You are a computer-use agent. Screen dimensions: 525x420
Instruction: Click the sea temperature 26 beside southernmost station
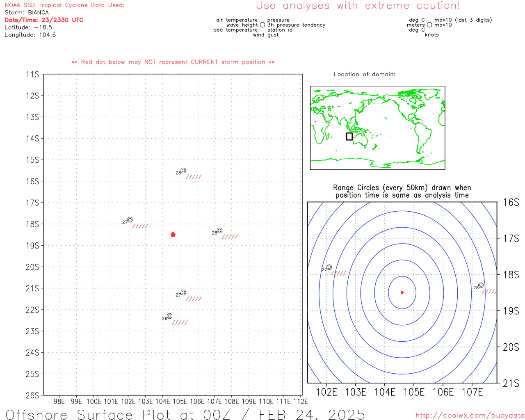pyautogui.click(x=164, y=319)
